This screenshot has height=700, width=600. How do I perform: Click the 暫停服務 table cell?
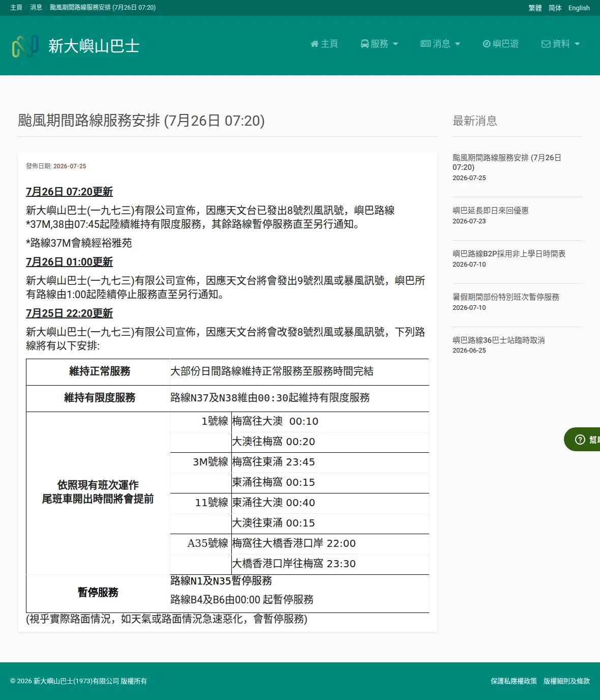98,593
